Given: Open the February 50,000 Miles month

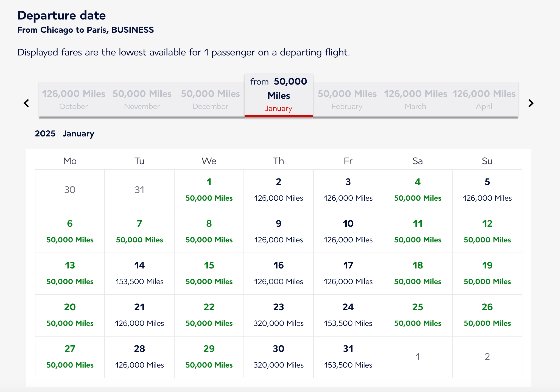Looking at the screenshot, I should pyautogui.click(x=347, y=99).
